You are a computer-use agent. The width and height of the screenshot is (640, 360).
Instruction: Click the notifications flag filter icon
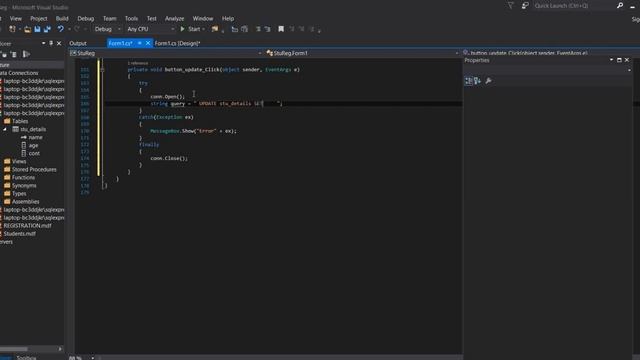point(510,6)
